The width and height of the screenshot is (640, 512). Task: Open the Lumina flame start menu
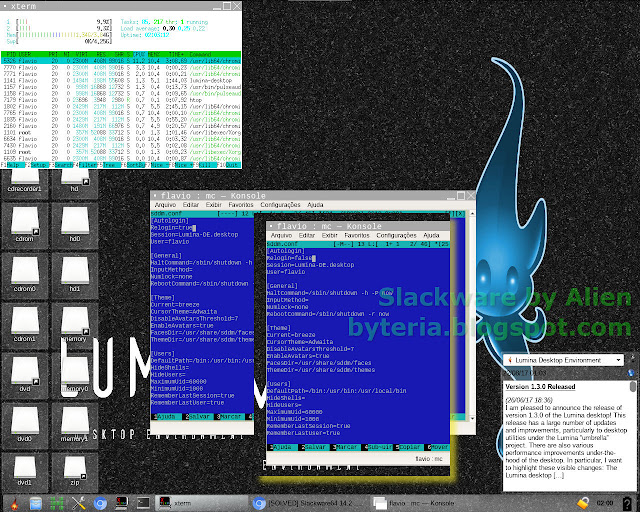point(13,503)
